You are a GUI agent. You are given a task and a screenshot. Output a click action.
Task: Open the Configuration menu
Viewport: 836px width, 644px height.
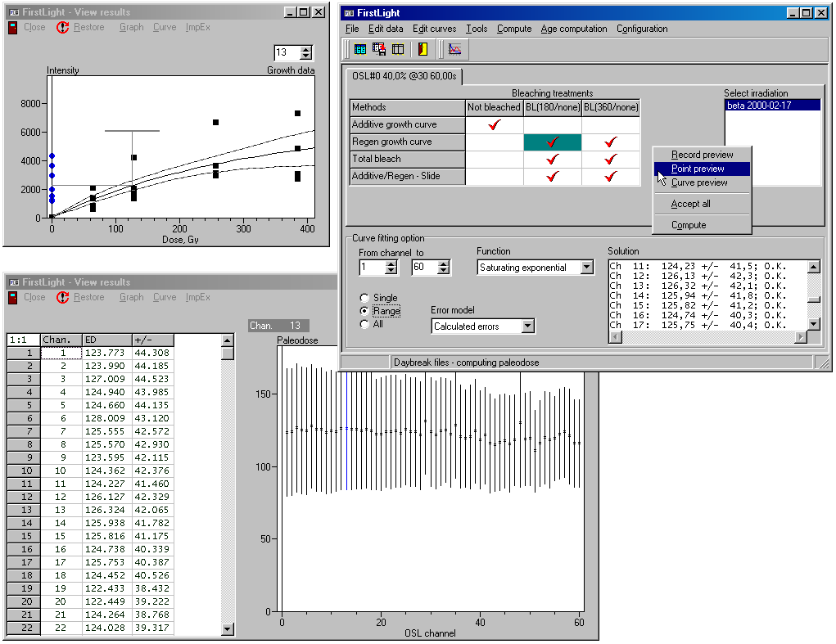click(x=642, y=29)
